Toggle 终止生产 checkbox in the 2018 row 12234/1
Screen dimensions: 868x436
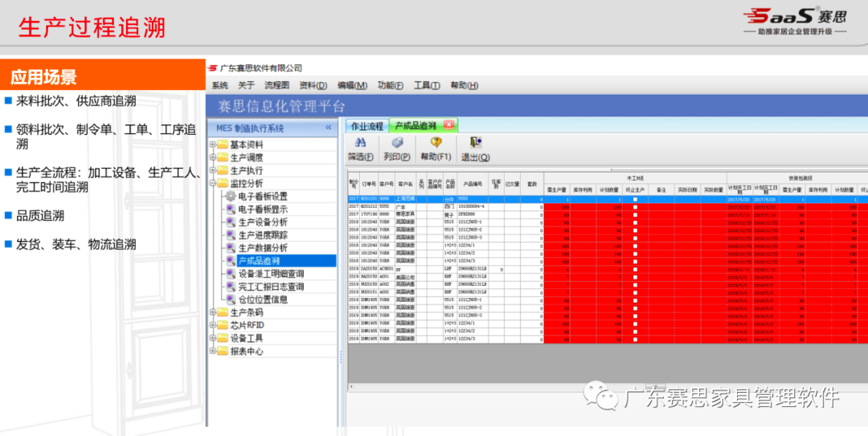pos(635,246)
